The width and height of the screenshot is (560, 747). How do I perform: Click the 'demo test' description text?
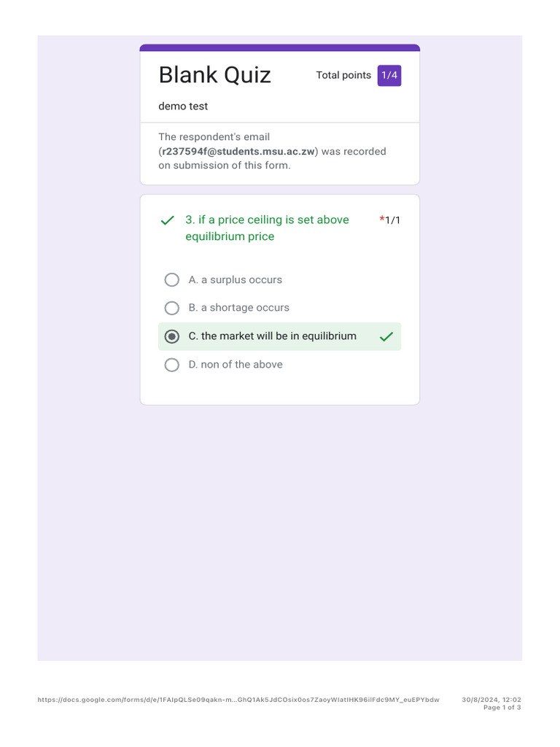(183, 106)
